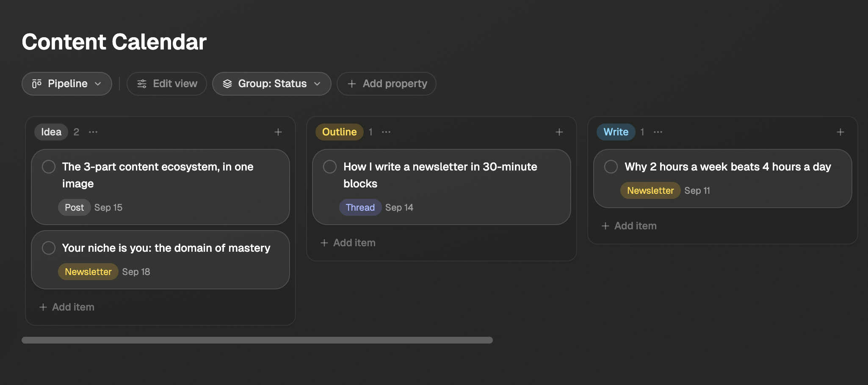
Task: Check off 'Your niche is you' card
Action: 49,248
